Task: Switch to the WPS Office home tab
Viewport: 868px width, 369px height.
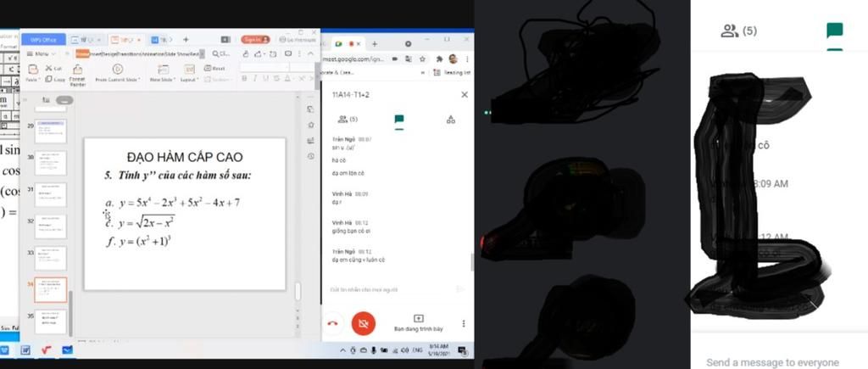Action: (x=43, y=40)
